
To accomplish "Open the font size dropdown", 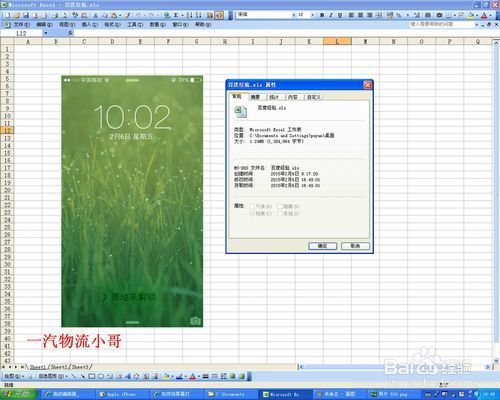I will (313, 15).
